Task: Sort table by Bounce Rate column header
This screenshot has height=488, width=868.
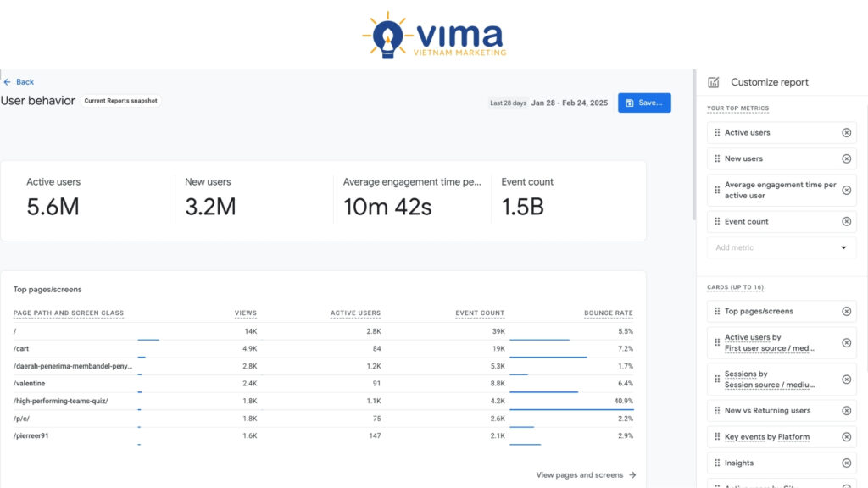Action: [x=608, y=313]
